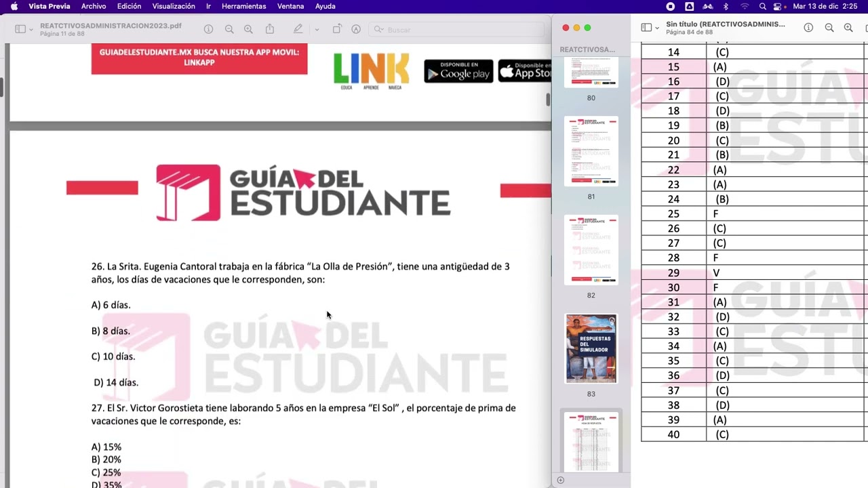The image size is (868, 488).
Task: Click the add page plus button in sidebar
Action: 560,480
